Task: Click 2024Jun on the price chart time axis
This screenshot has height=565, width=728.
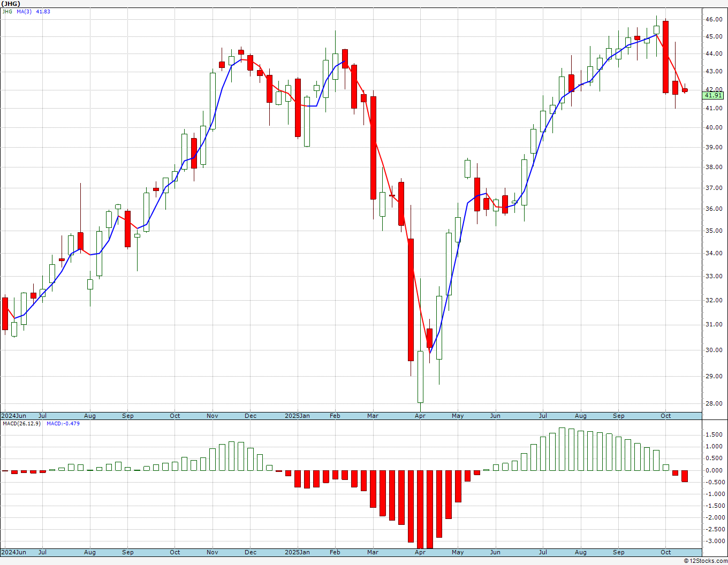Action: click(13, 416)
